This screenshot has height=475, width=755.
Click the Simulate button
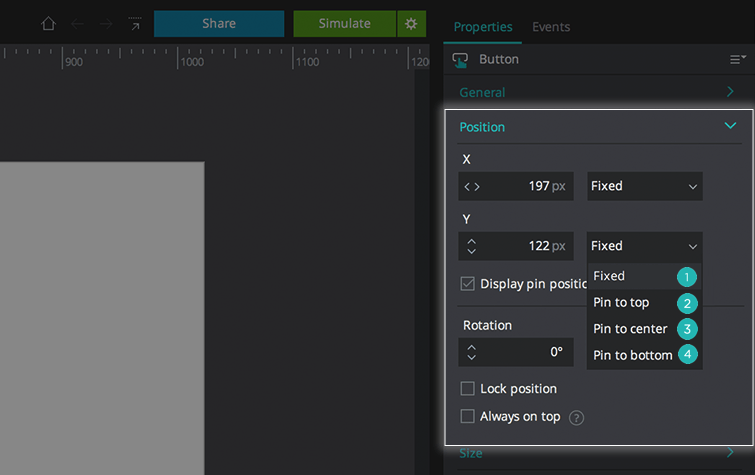click(345, 24)
